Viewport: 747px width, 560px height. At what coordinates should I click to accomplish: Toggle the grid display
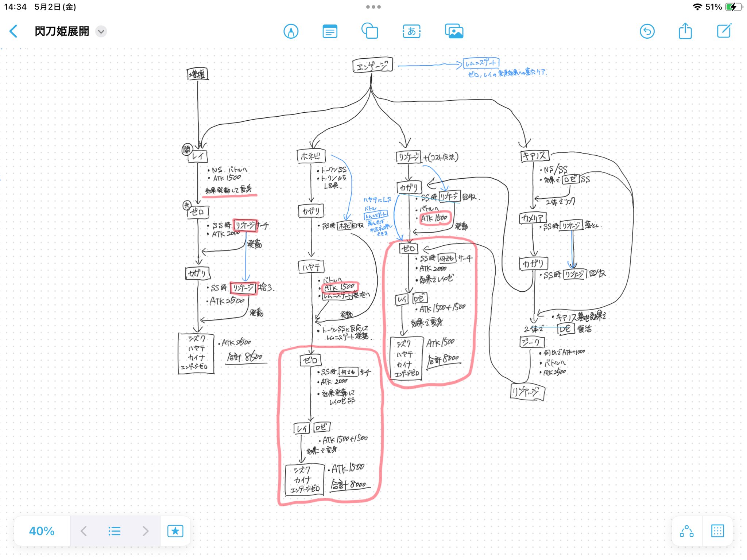pos(717,531)
